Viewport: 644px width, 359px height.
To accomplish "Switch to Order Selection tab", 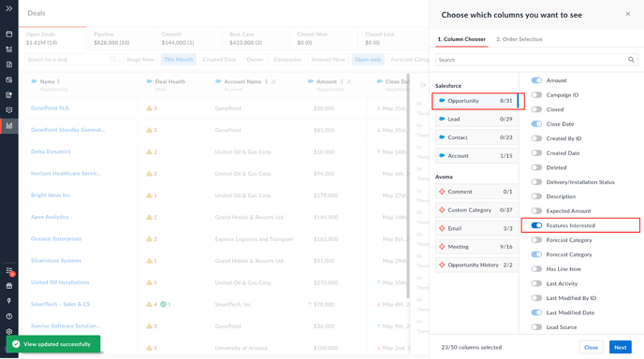I will (x=520, y=39).
